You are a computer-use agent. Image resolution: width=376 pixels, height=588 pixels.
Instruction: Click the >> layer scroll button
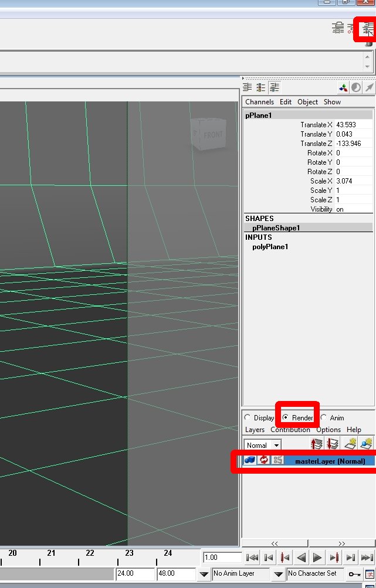click(341, 543)
